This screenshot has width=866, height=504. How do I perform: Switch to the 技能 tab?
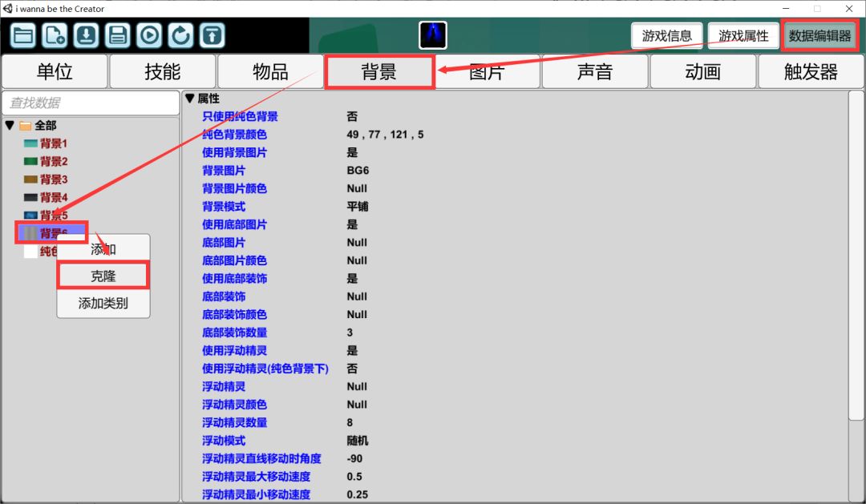pos(163,71)
